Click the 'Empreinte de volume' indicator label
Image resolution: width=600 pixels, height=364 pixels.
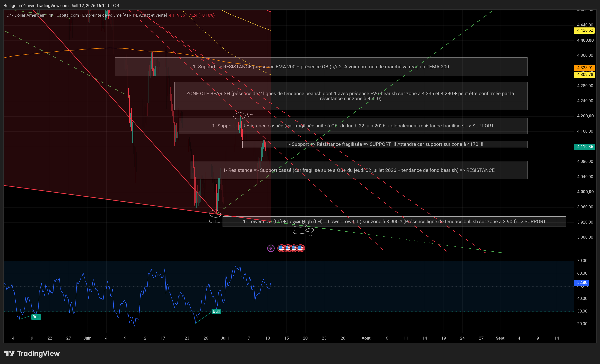pyautogui.click(x=124, y=15)
